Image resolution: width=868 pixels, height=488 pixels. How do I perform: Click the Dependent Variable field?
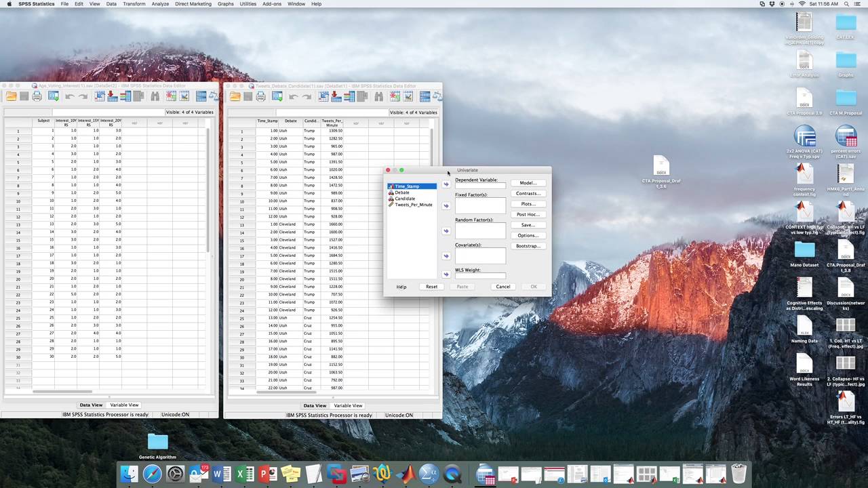pos(480,186)
